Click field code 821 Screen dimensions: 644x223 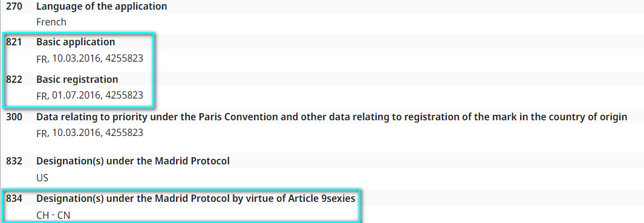tap(14, 42)
